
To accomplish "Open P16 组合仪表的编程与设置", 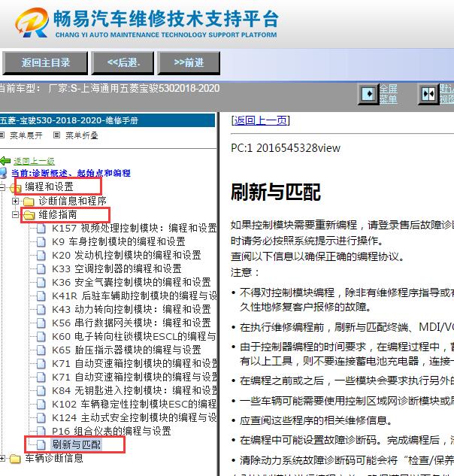I will pyautogui.click(x=111, y=432).
